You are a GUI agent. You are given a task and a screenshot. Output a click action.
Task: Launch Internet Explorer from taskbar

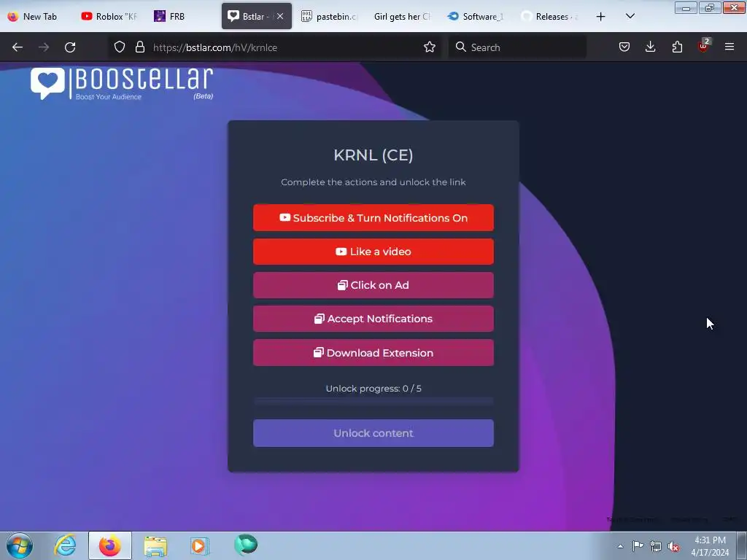coord(65,545)
